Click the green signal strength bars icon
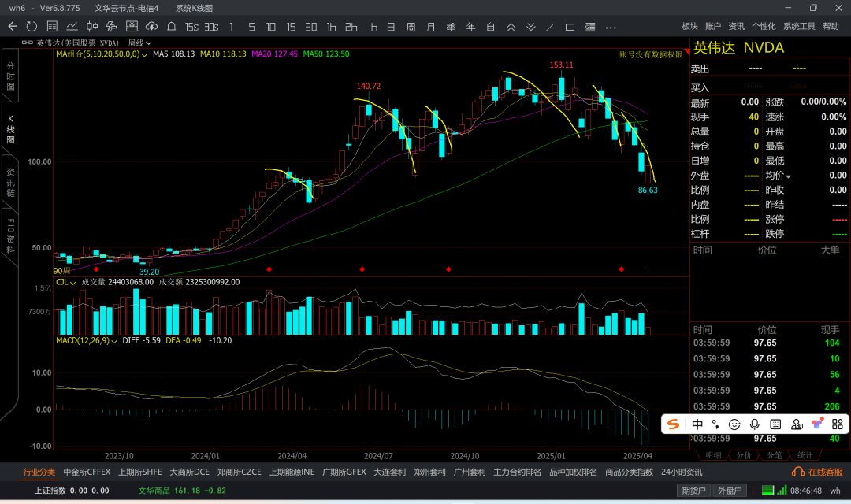 pos(782,491)
